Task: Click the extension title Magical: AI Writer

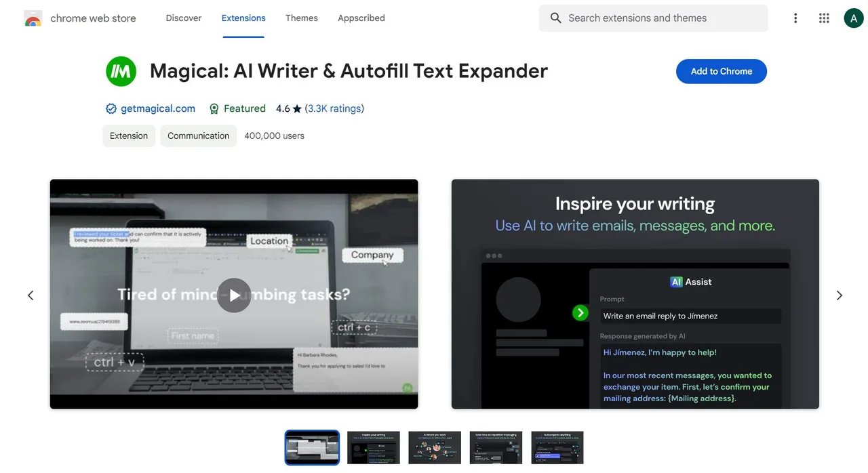Action: (349, 71)
